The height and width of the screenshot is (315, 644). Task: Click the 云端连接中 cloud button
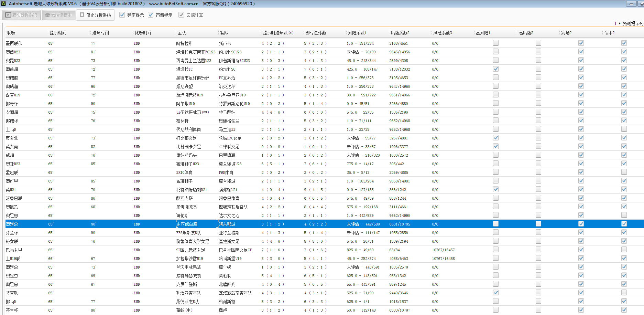(58, 15)
